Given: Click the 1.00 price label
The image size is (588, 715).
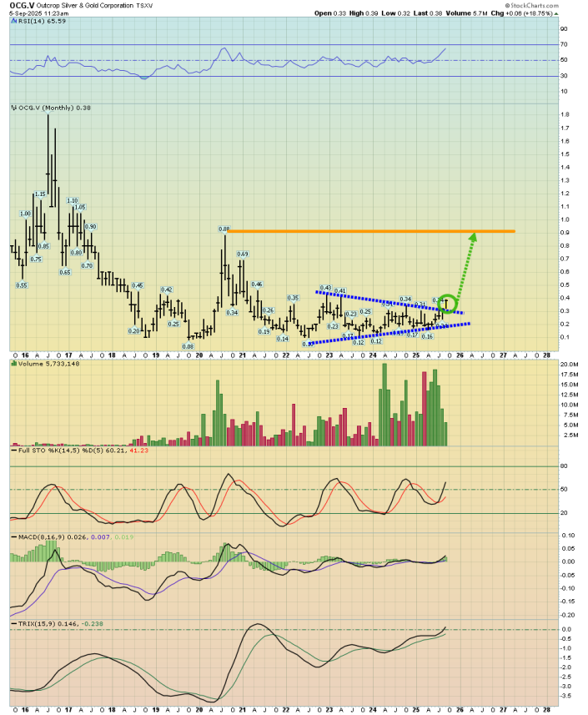Looking at the screenshot, I should (x=25, y=214).
